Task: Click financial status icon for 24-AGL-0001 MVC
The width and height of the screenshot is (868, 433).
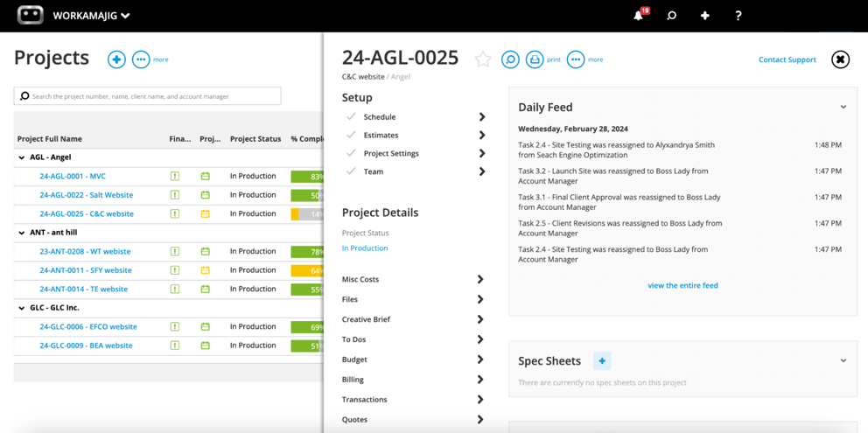Action: click(175, 176)
